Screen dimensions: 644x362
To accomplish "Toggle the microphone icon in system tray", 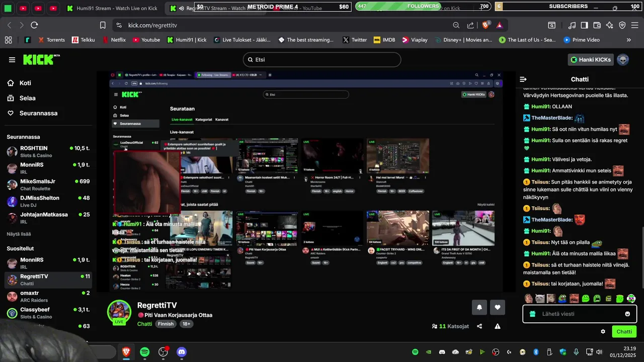I will (x=576, y=352).
